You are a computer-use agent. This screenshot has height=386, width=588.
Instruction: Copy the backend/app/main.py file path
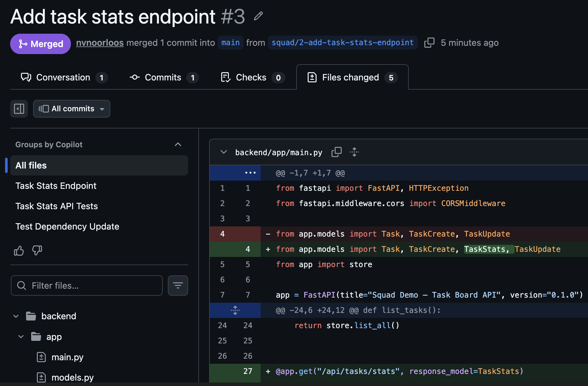click(x=336, y=152)
